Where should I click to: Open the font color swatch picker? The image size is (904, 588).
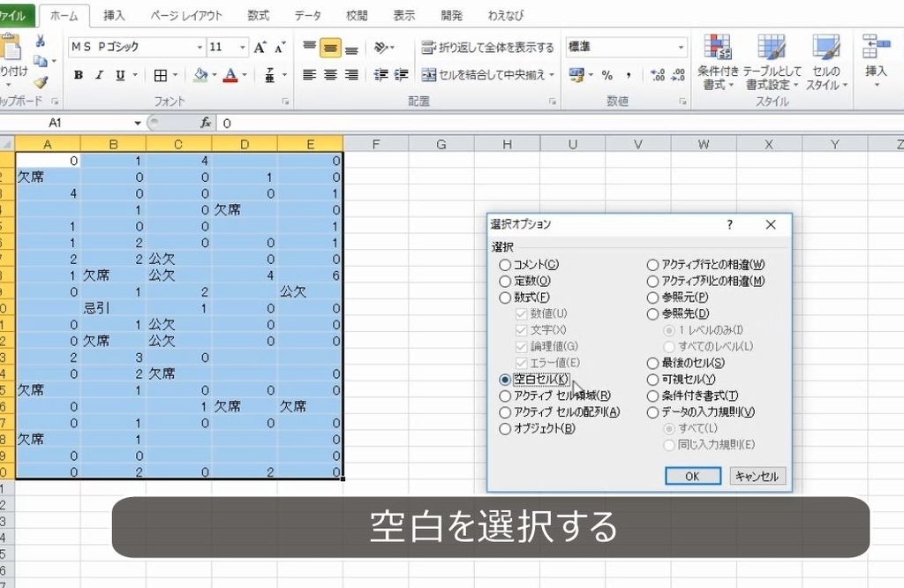231,76
